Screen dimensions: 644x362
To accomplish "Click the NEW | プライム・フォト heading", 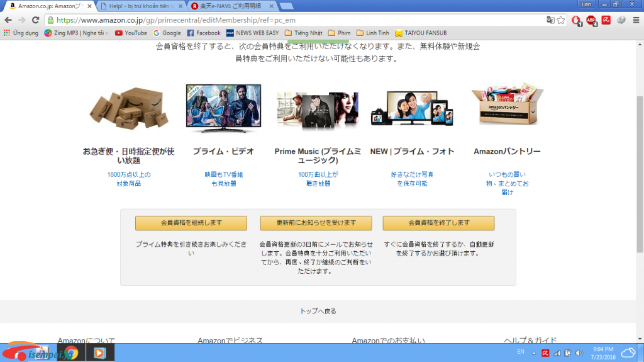I will click(412, 151).
